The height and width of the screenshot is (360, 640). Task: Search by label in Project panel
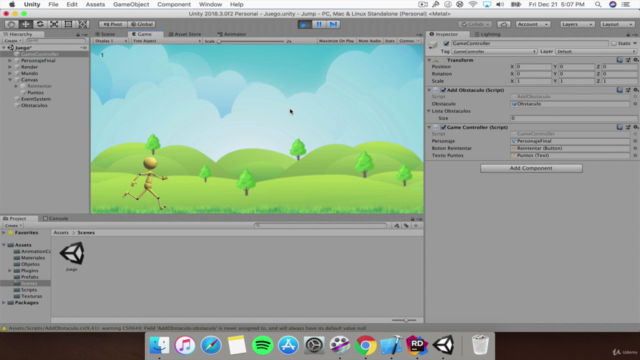[406, 226]
